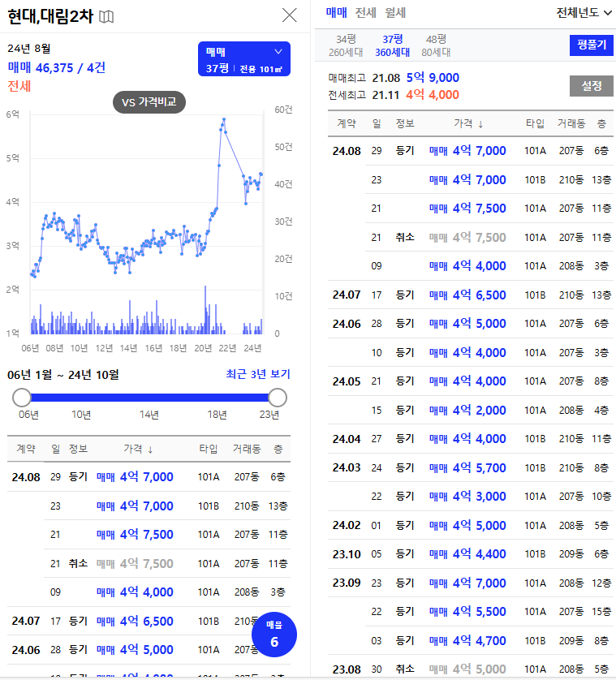616x680 pixels.
Task: Select right-table row 24.06 28 4억 5,000
Action: [471, 324]
